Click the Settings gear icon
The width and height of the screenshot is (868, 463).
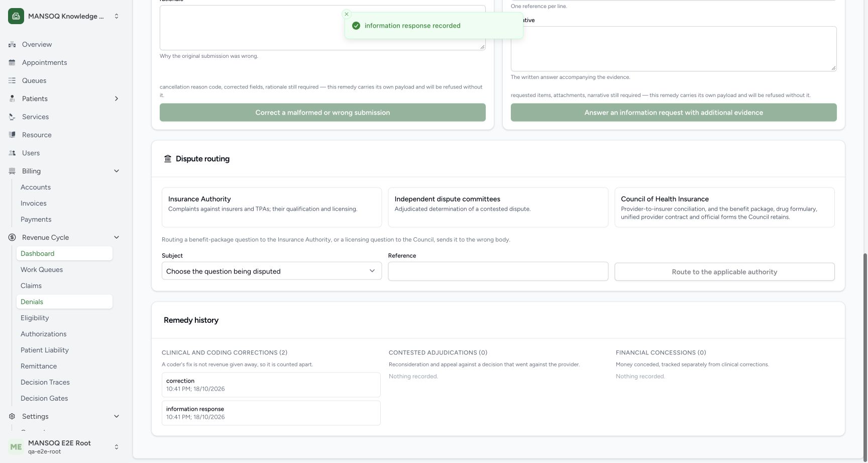click(x=12, y=416)
